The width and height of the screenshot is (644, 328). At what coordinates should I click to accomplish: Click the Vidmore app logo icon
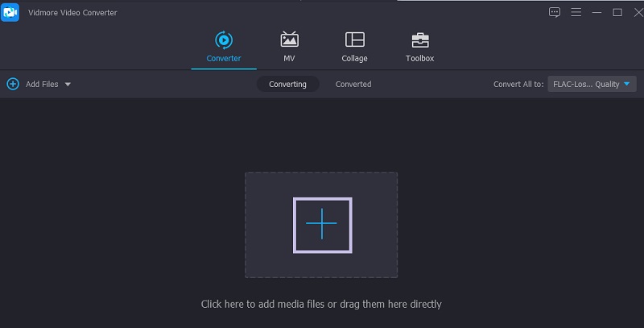[10, 12]
